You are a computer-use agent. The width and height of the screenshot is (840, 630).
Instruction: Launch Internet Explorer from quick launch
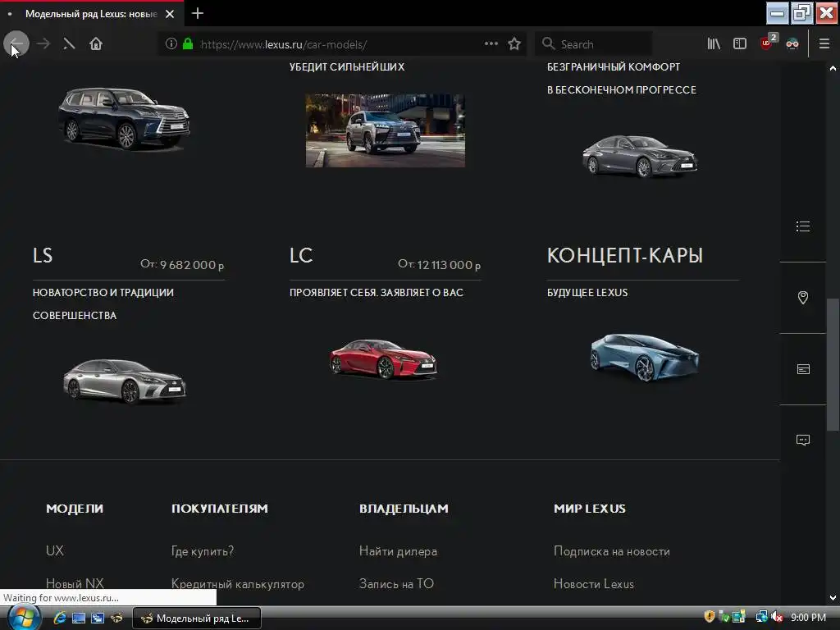60,619
